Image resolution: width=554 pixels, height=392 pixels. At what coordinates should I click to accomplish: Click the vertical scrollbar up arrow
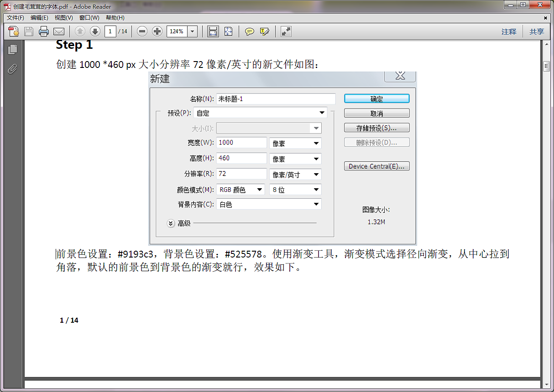point(547,44)
